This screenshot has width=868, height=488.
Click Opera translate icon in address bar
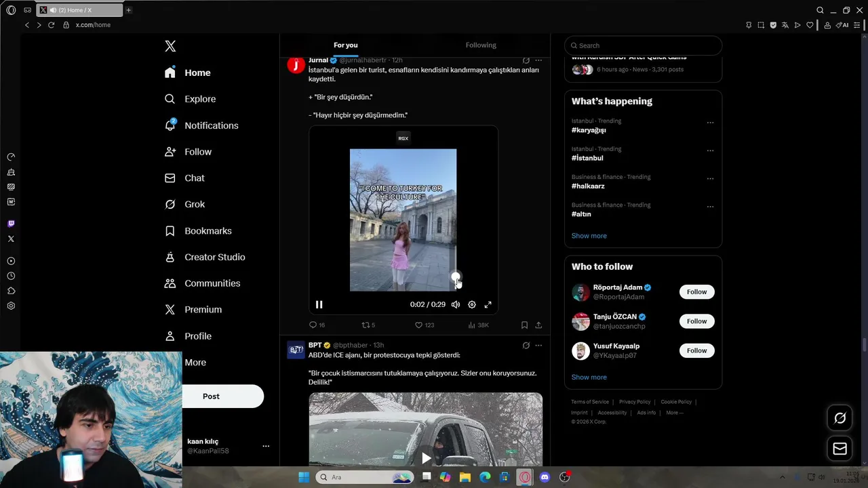pos(785,25)
